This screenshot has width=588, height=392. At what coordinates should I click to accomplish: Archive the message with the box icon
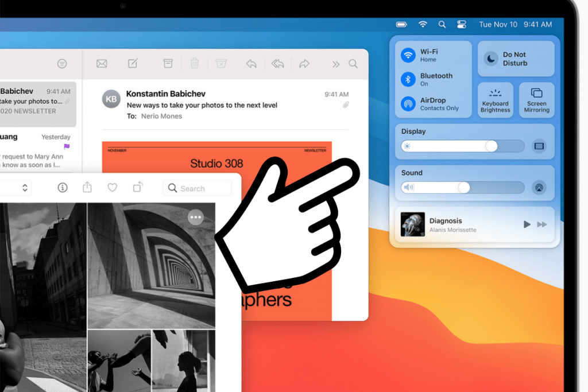click(168, 63)
